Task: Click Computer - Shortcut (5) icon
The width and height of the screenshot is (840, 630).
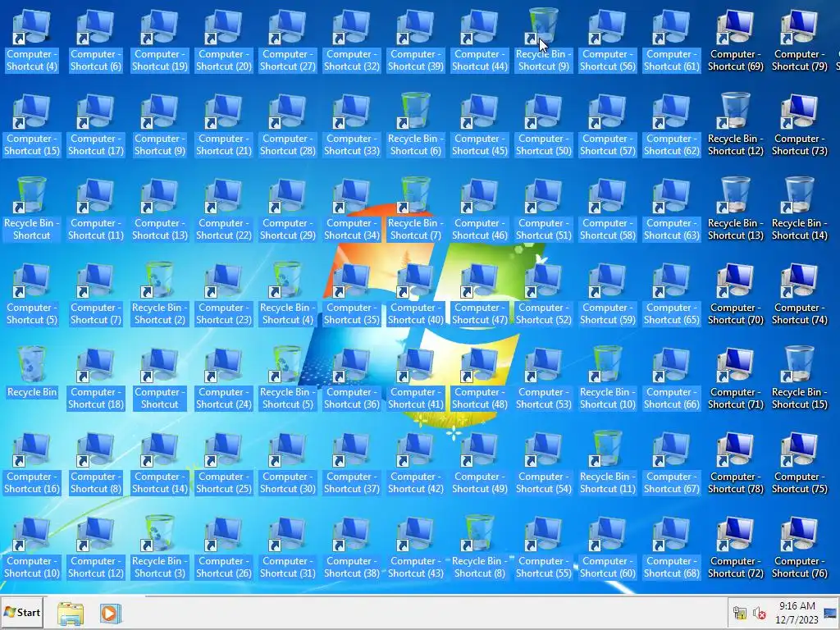Action: tap(32, 294)
